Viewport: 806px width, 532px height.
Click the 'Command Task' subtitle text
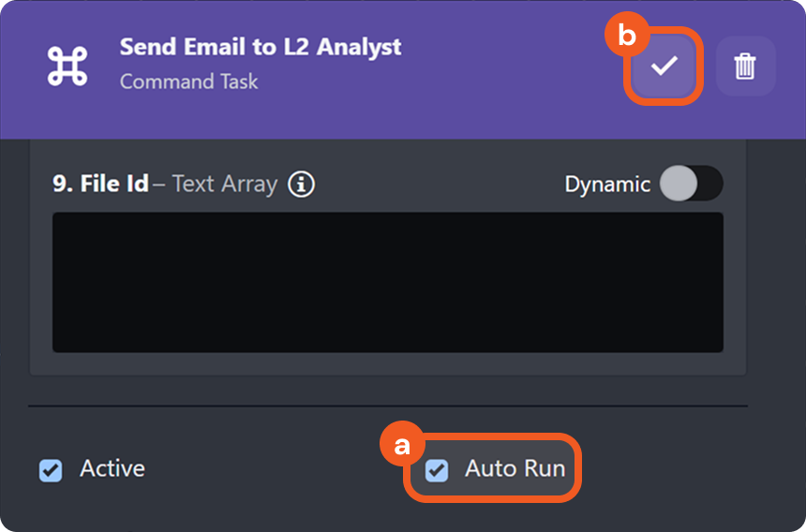pyautogui.click(x=188, y=81)
